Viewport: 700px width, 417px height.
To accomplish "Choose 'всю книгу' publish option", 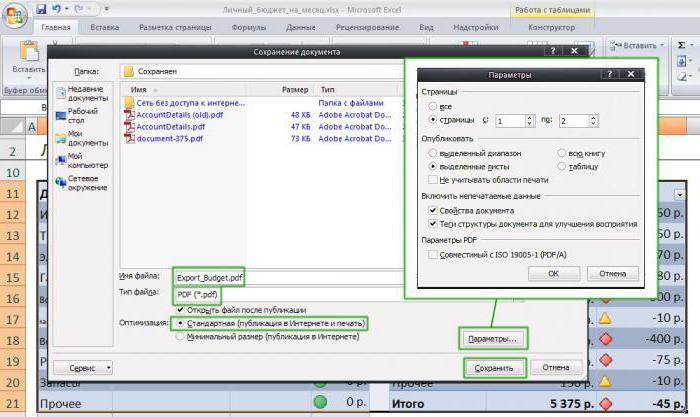I will pos(562,153).
